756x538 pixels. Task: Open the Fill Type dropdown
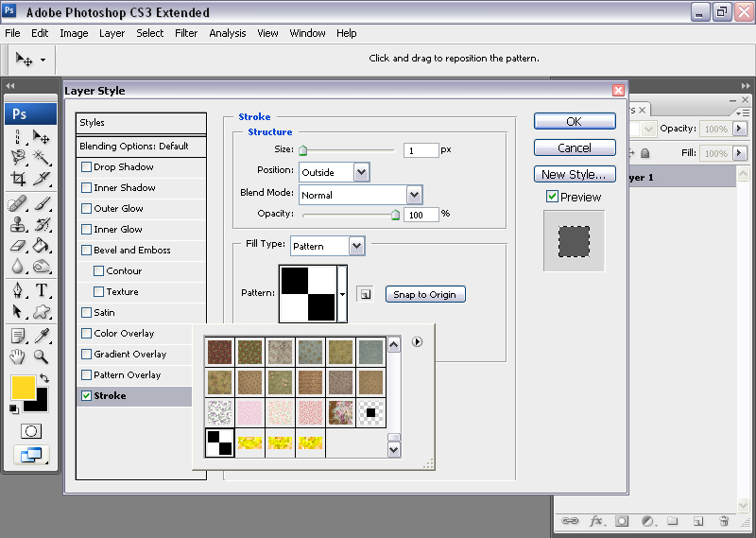[356, 246]
